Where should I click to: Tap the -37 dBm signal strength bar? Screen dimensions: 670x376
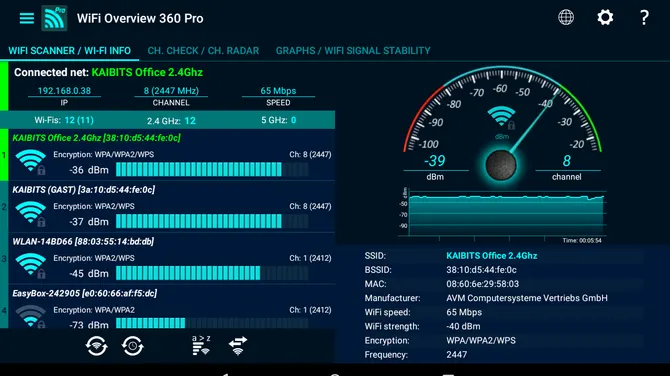(x=212, y=221)
